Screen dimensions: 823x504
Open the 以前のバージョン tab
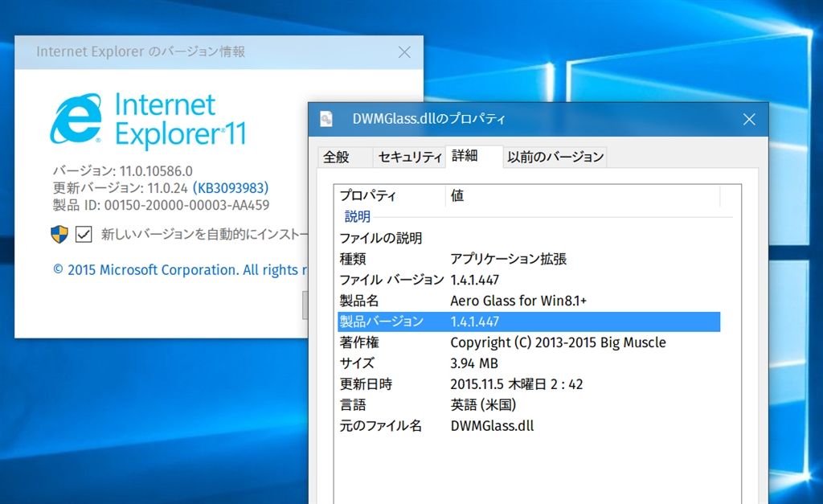tap(555, 157)
